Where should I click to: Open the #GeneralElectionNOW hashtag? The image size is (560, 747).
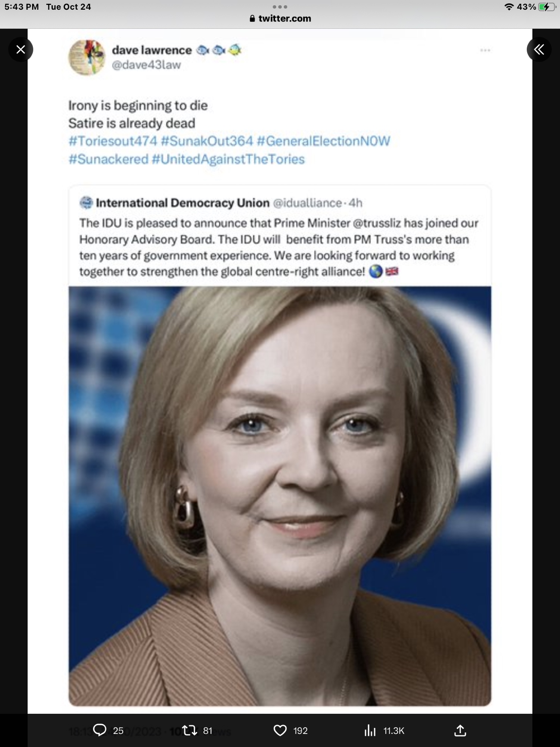(x=323, y=141)
